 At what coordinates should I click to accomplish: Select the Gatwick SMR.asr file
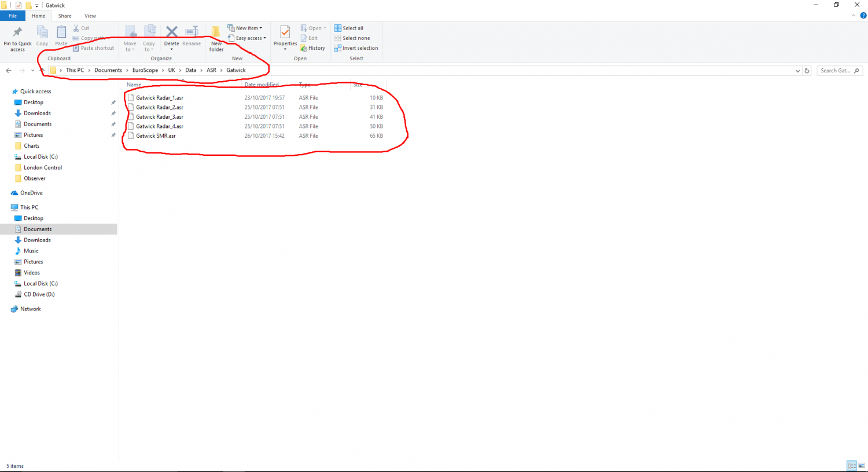156,136
